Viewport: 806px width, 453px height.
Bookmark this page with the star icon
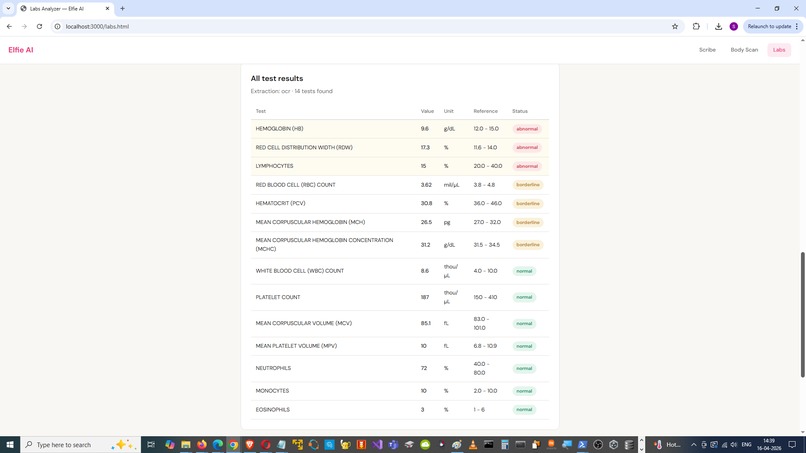[x=675, y=26]
